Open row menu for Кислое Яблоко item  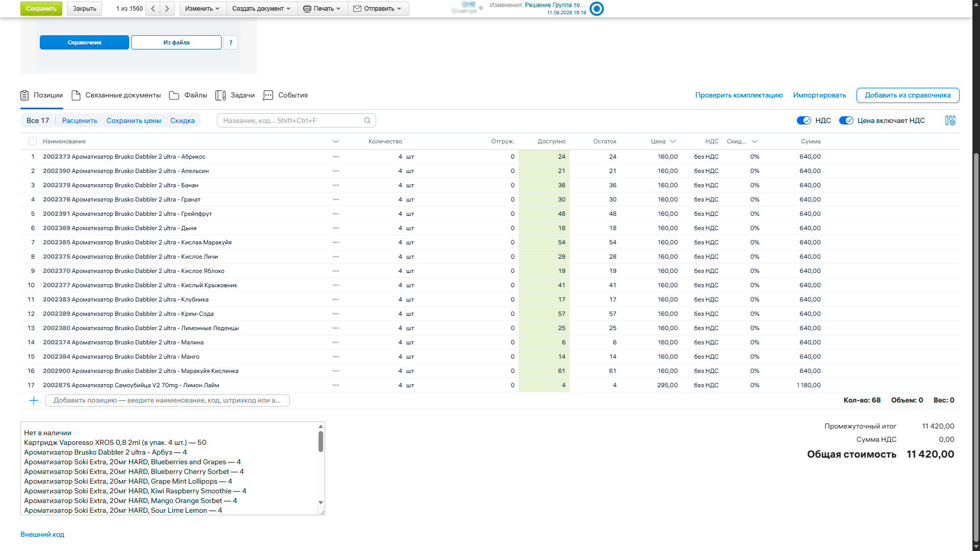tap(336, 271)
